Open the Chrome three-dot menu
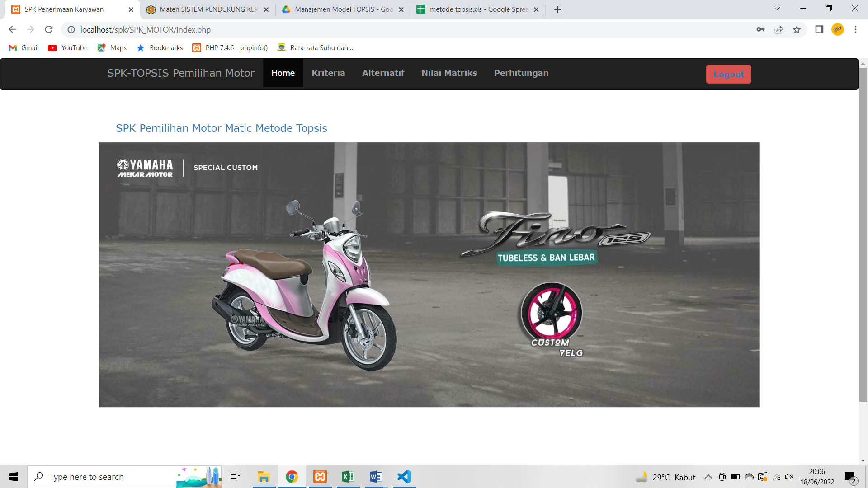The image size is (868, 488). pyautogui.click(x=855, y=29)
